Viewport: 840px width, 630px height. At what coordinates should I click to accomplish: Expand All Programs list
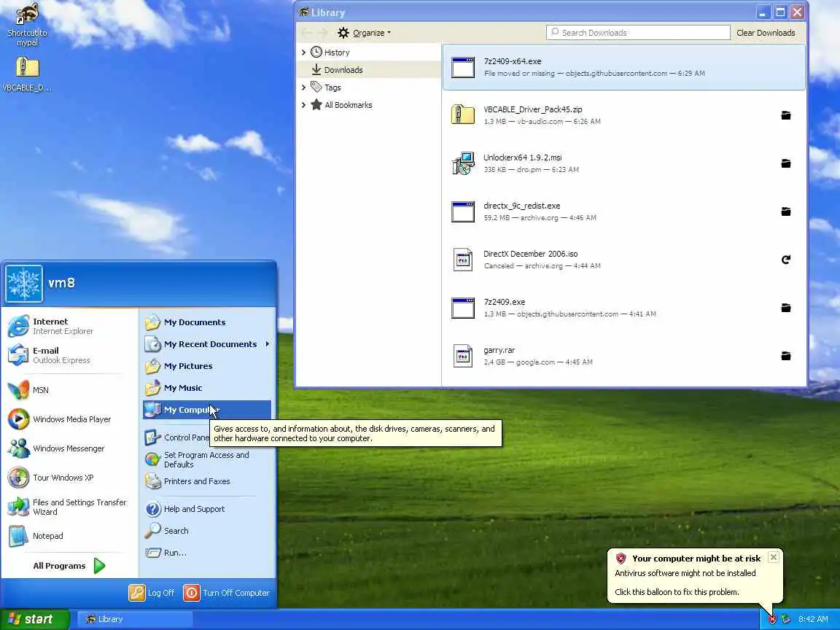tap(69, 566)
